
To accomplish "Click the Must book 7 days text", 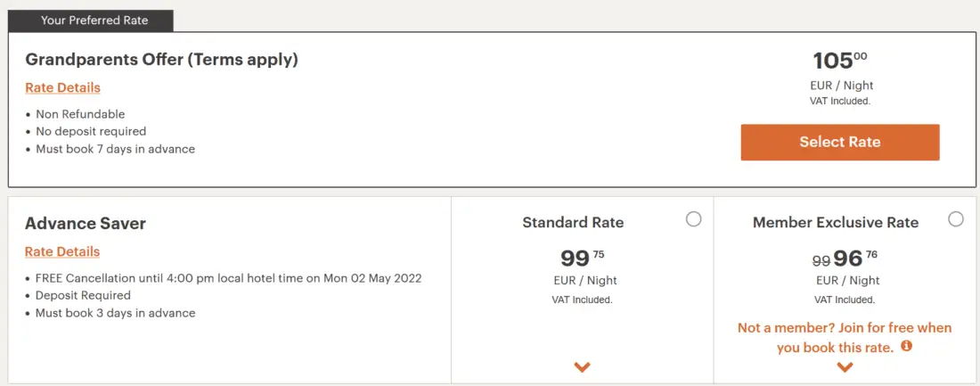I will (x=115, y=149).
